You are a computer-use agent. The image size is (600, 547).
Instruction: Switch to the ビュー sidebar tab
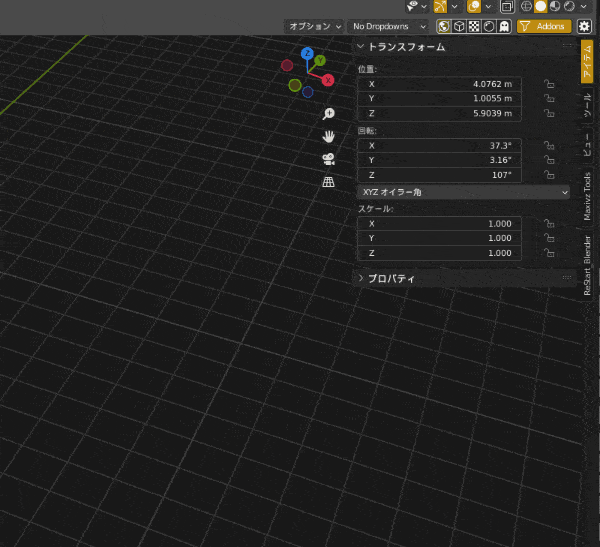coord(587,145)
